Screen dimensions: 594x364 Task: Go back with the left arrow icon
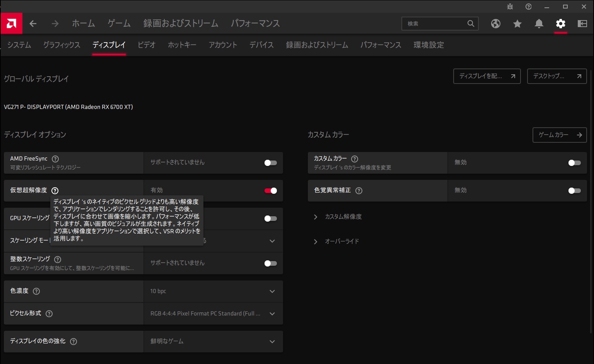[33, 24]
